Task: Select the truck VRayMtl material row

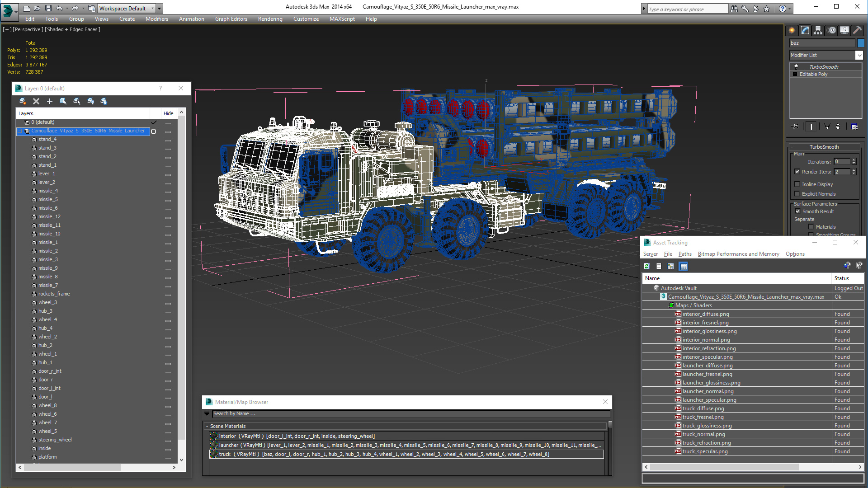Action: [x=406, y=454]
